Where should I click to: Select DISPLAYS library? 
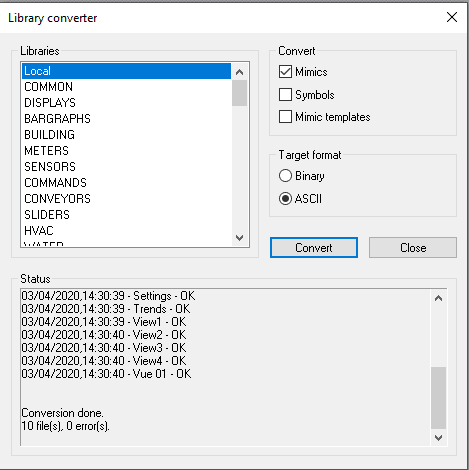coord(126,103)
